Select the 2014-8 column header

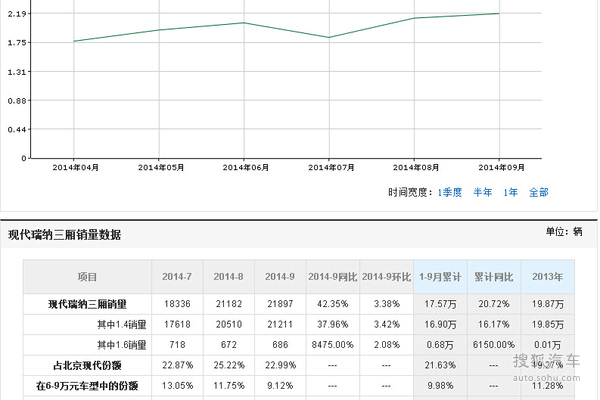(228, 276)
